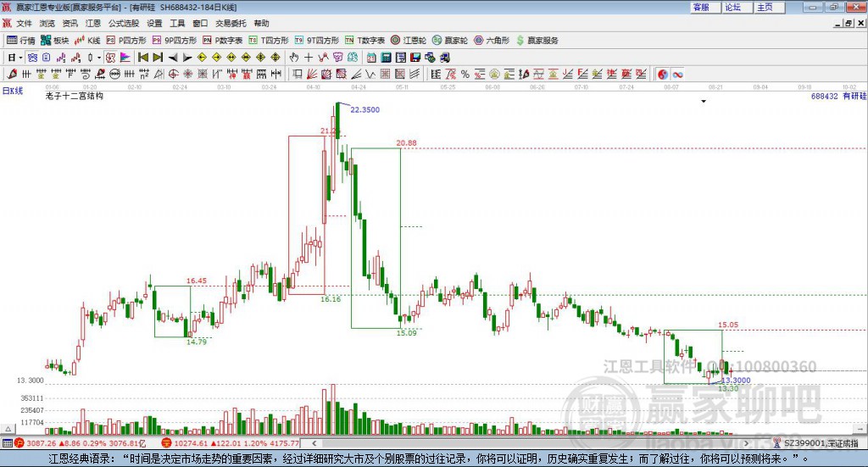Viewport: 868px width, 467px height.
Task: Open the 江恩轮 (Gann wheel) tool
Action: click(410, 40)
